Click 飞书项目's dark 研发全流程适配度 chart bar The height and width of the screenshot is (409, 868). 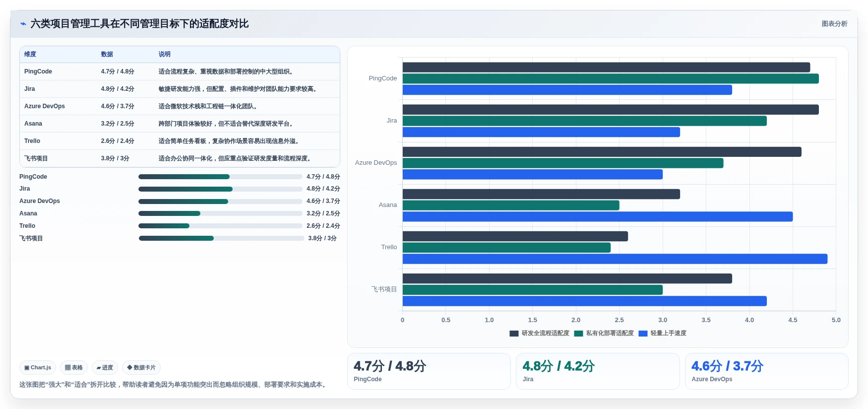tap(567, 278)
